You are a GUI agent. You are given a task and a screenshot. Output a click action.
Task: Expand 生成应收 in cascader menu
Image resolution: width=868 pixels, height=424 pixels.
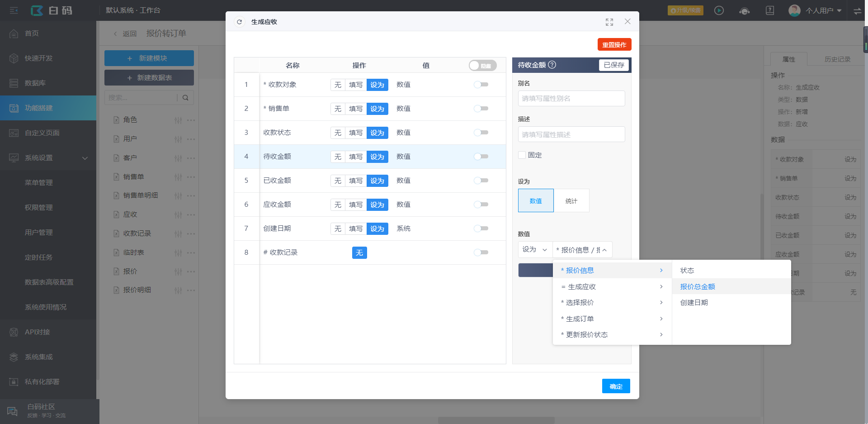(x=612, y=287)
